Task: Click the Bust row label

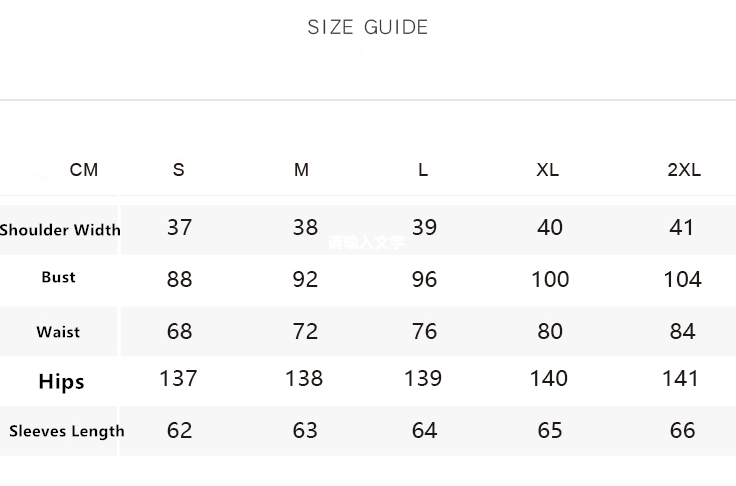Action: tap(58, 277)
